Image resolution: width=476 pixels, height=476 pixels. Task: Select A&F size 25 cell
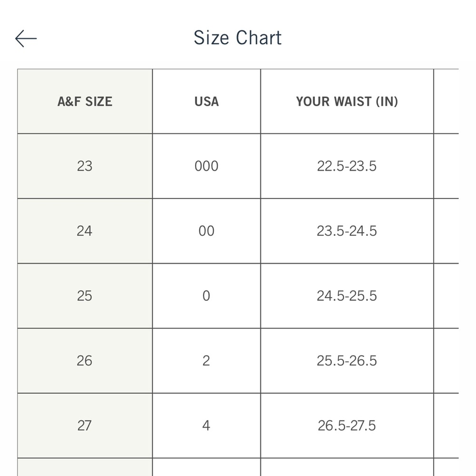coord(85,296)
